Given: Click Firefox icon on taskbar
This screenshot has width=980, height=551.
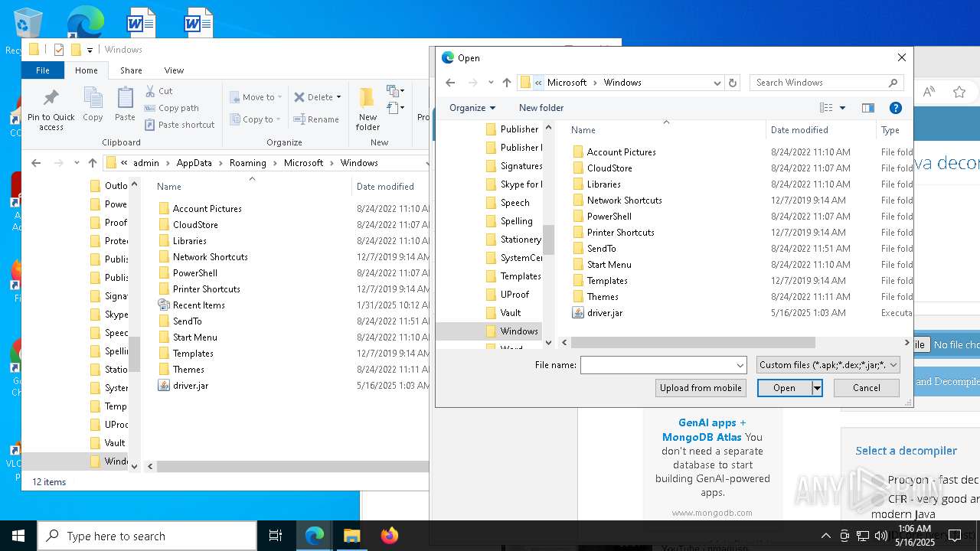Looking at the screenshot, I should click(x=390, y=536).
